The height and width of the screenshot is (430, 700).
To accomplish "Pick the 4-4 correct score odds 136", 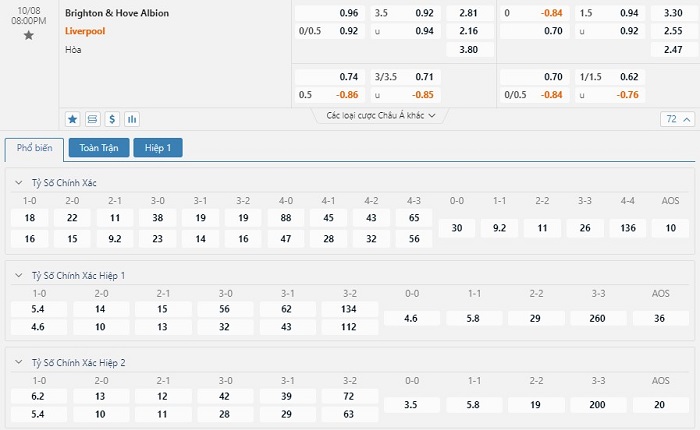I will click(627, 228).
